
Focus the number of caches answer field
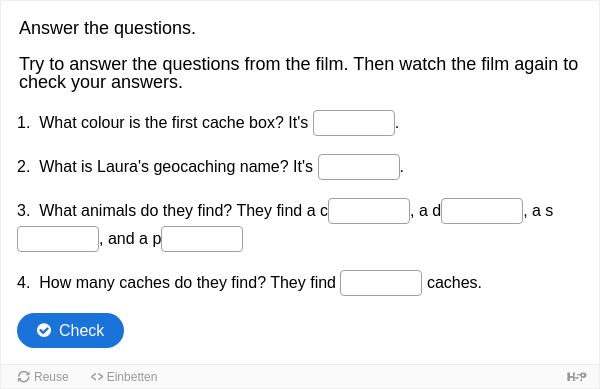click(381, 283)
